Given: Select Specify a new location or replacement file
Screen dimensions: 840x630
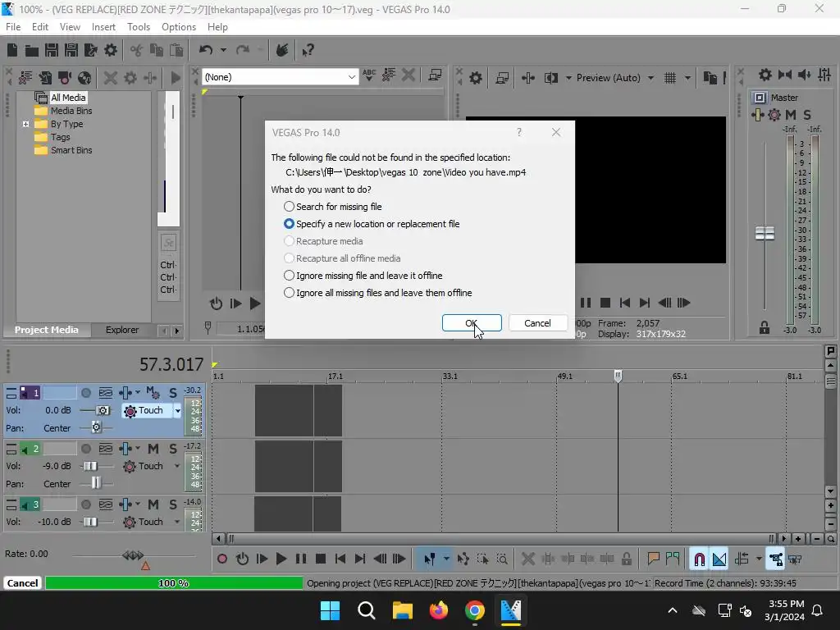Looking at the screenshot, I should point(372,224).
